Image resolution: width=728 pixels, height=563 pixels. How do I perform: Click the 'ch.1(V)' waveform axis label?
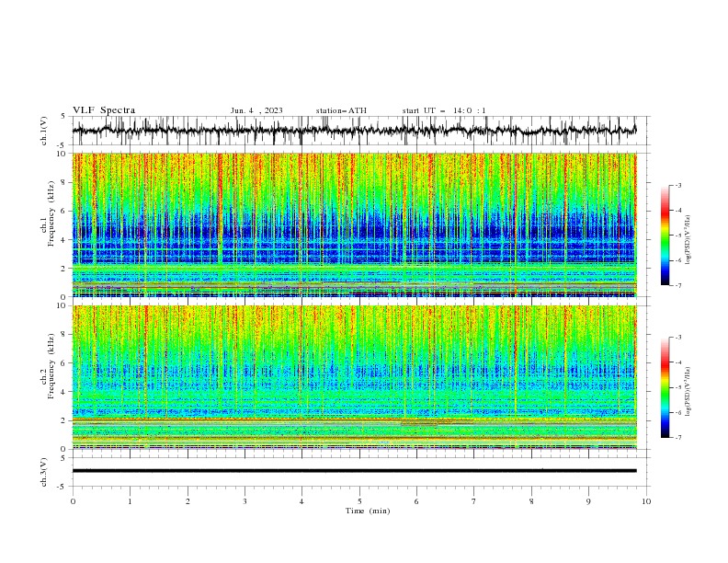(44, 131)
